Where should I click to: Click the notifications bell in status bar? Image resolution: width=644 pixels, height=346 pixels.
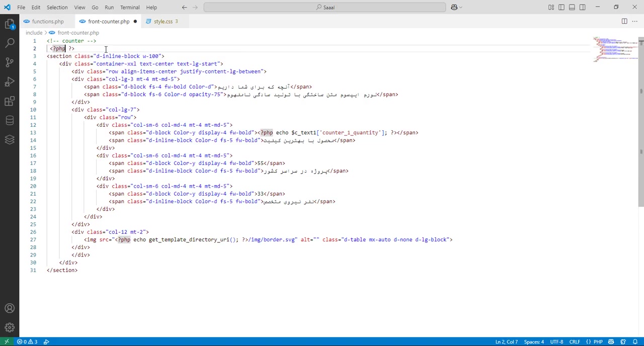[x=635, y=342]
